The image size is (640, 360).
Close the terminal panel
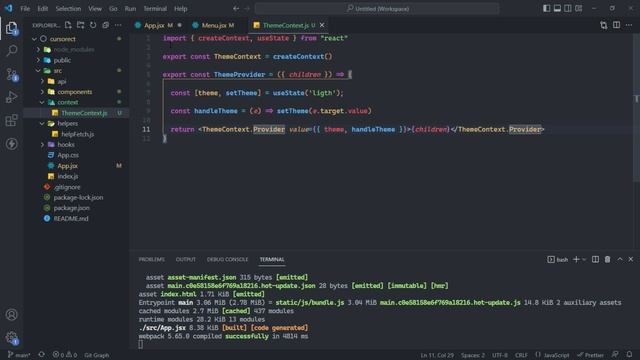click(x=631, y=260)
